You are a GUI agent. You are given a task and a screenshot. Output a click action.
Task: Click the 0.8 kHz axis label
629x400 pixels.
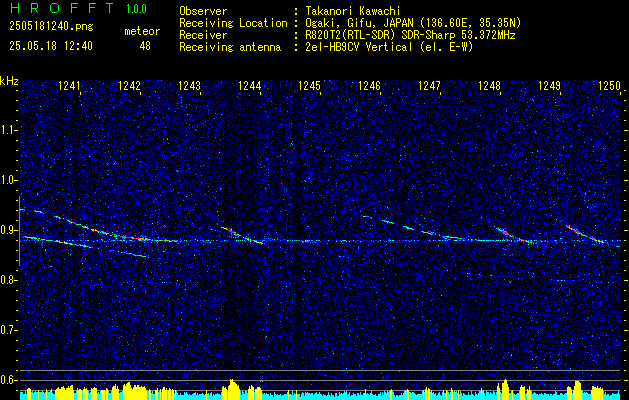[x=7, y=280]
